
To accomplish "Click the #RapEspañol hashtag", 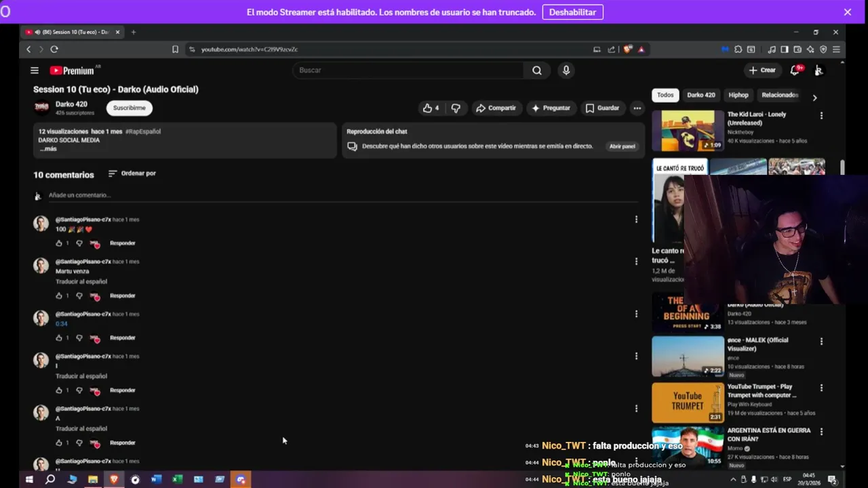I will coord(143,131).
